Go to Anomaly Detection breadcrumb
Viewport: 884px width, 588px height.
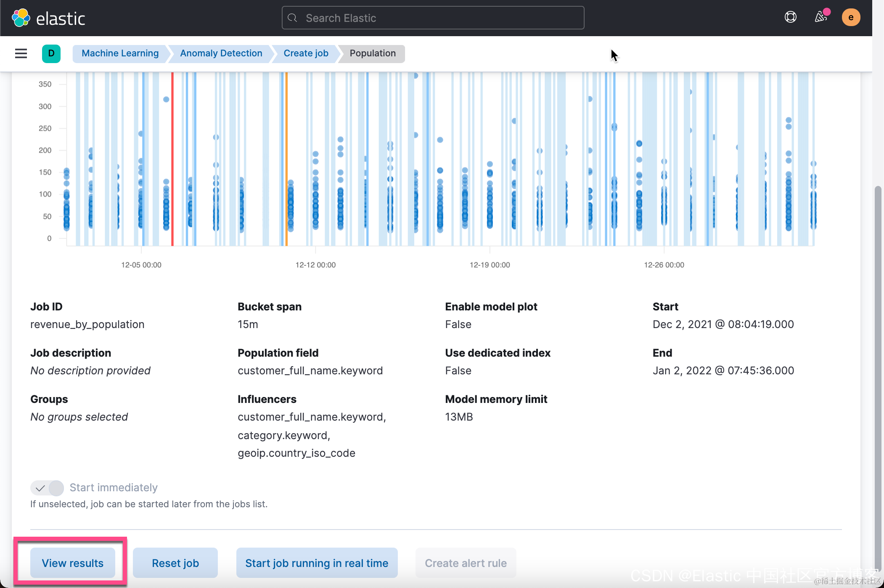coord(221,53)
